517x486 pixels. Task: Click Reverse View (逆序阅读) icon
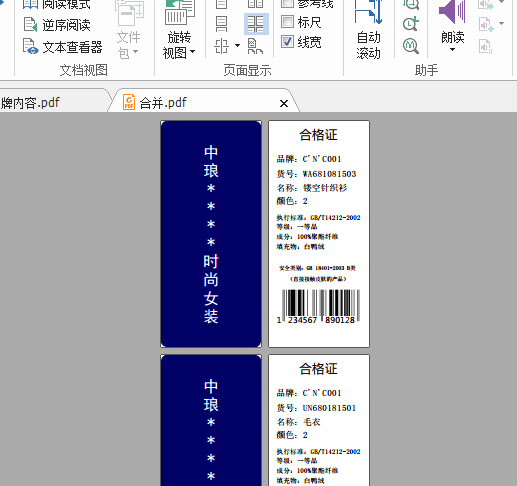click(x=30, y=25)
